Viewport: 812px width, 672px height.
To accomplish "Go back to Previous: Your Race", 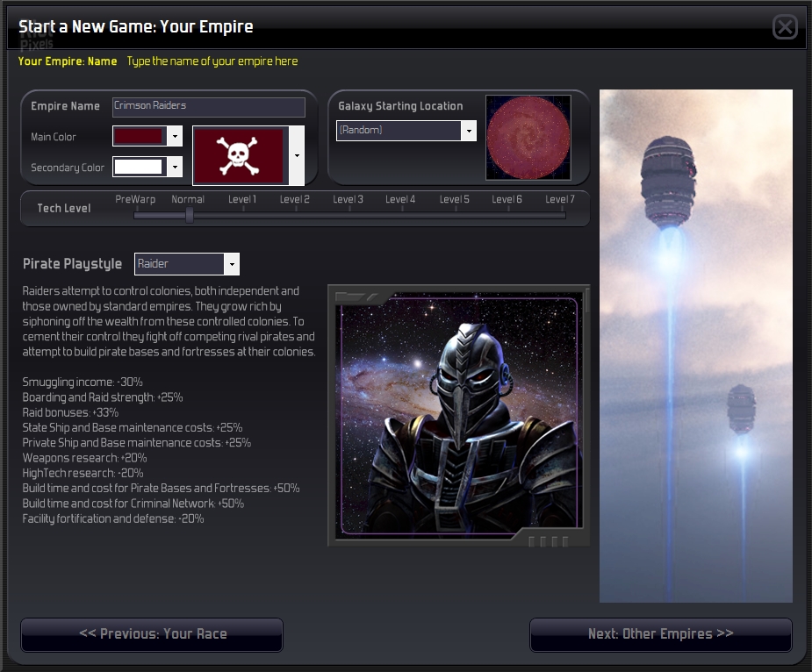I will 152,634.
